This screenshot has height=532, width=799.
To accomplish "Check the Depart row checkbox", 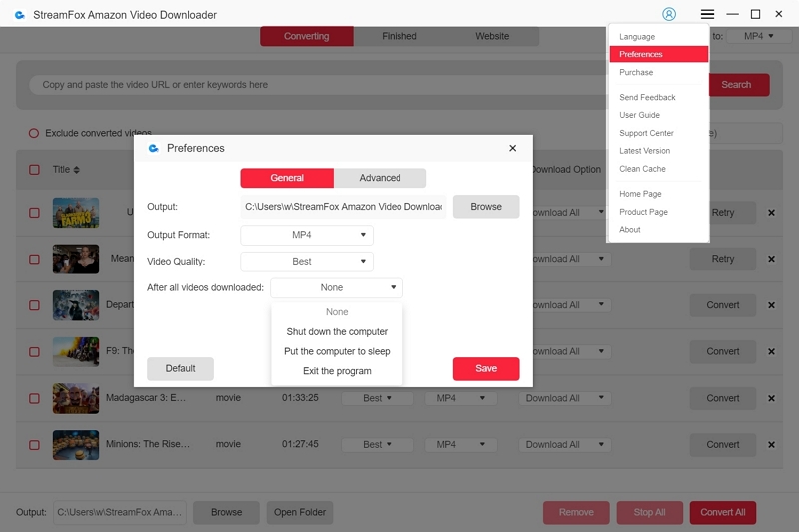I will point(34,305).
